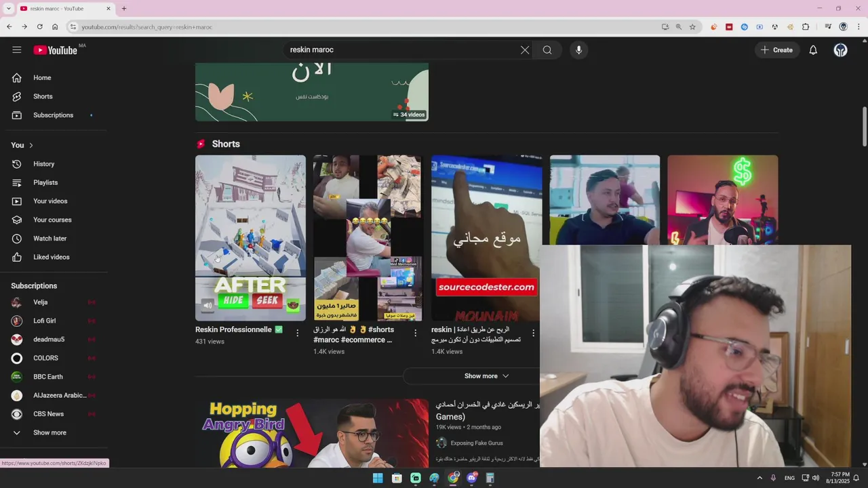Open options menu for #maroc #ecommerce short
The image size is (868, 488).
coord(415,333)
